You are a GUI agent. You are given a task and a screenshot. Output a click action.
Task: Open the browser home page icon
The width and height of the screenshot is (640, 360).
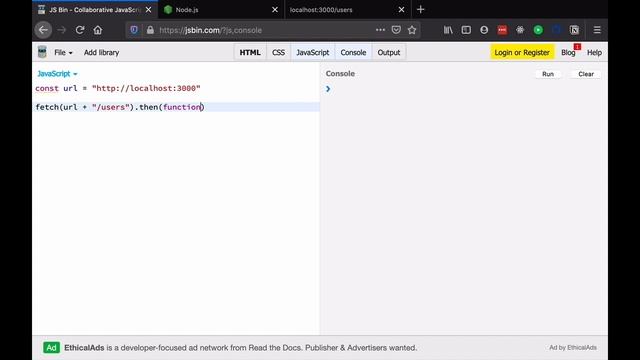[98, 30]
